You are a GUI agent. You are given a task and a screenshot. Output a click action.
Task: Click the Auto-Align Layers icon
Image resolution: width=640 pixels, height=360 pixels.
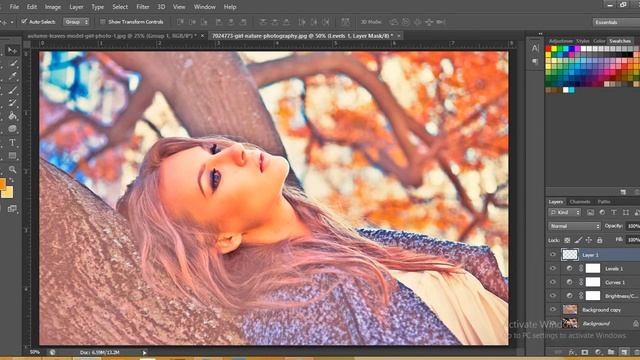pyautogui.click(x=345, y=22)
